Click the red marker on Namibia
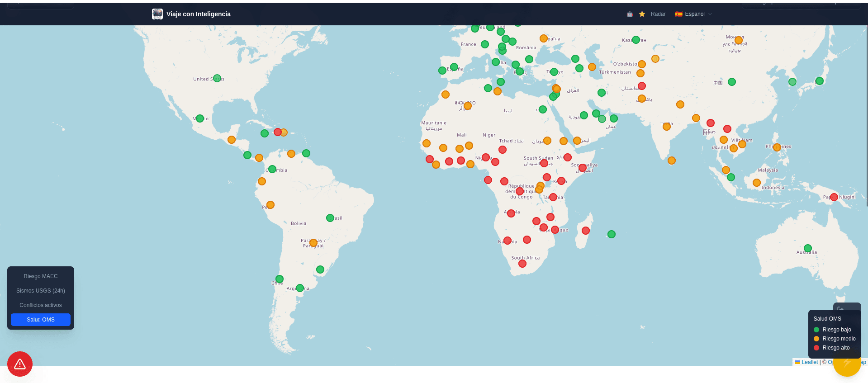Viewport: 868px width, 383px height. point(508,241)
